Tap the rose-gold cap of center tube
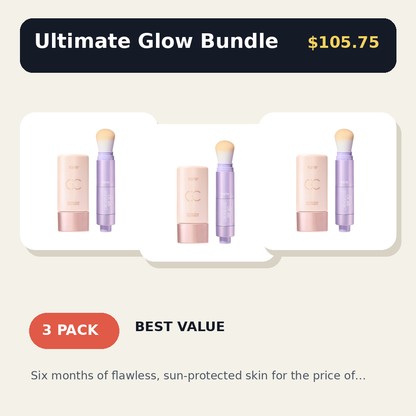416x416 pixels. tap(193, 233)
